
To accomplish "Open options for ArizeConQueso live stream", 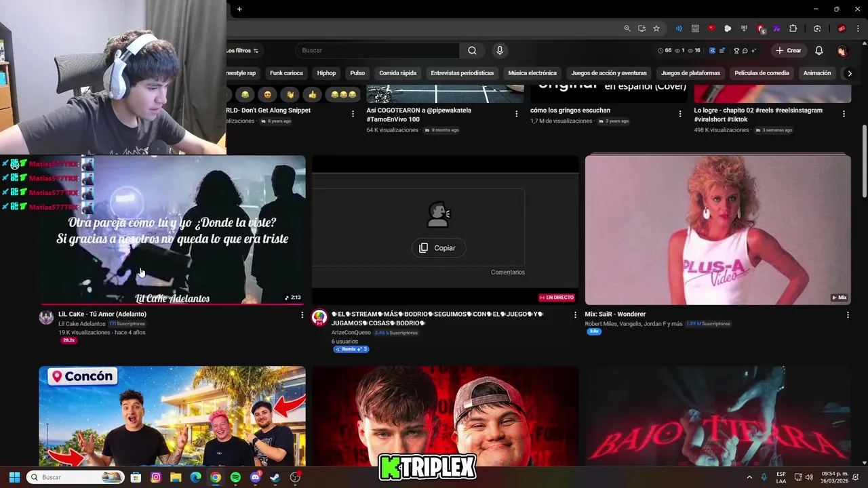I will (x=575, y=315).
